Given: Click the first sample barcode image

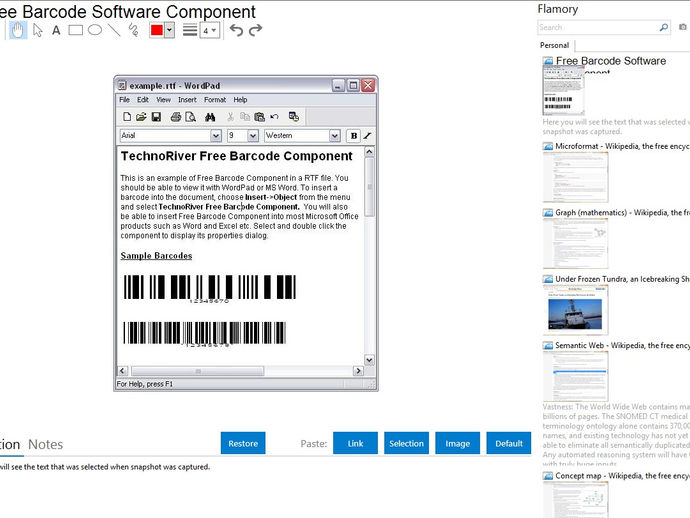Looking at the screenshot, I should tap(210, 288).
